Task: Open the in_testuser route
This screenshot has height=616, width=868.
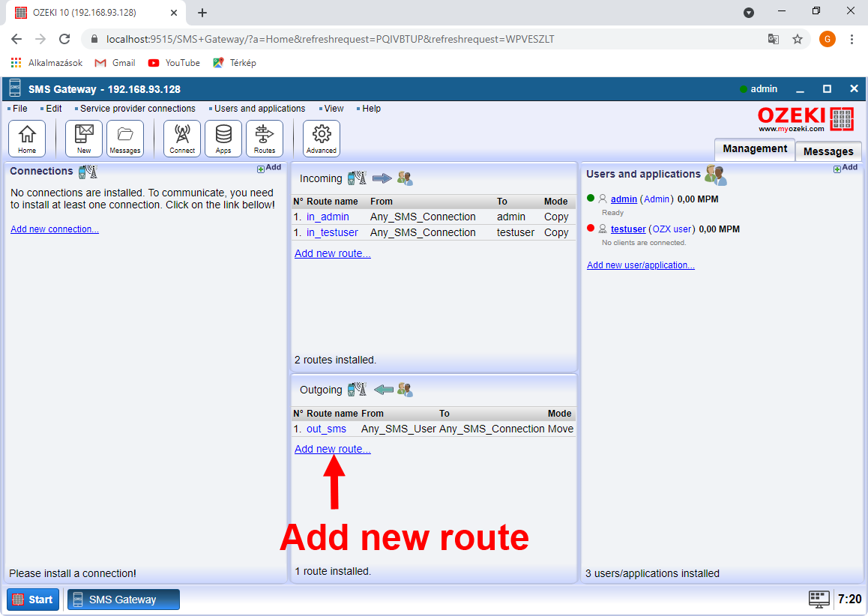Action: (332, 232)
